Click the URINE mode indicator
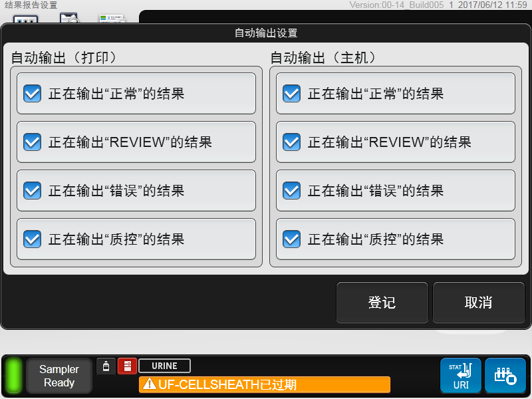The width and height of the screenshot is (532, 399). (x=164, y=366)
